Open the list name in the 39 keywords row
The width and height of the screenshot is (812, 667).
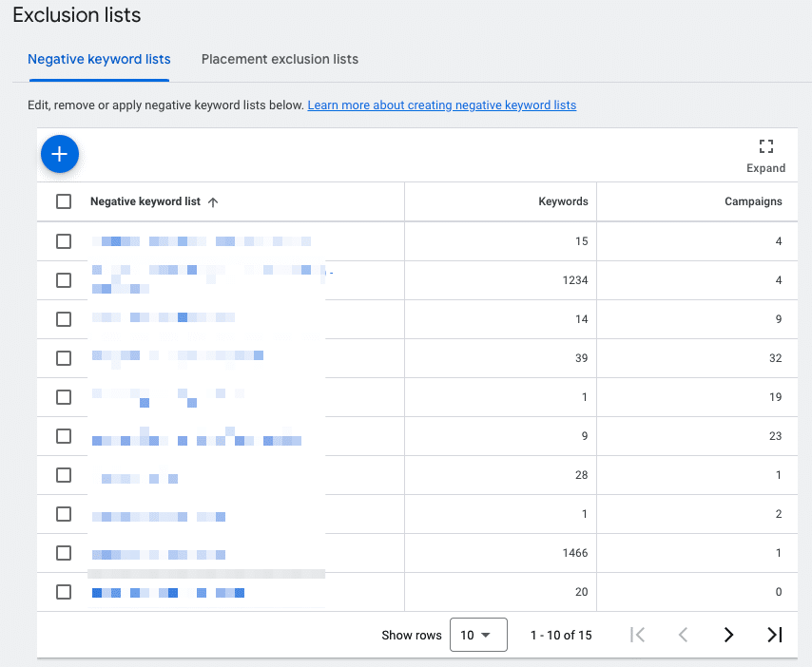[178, 355]
